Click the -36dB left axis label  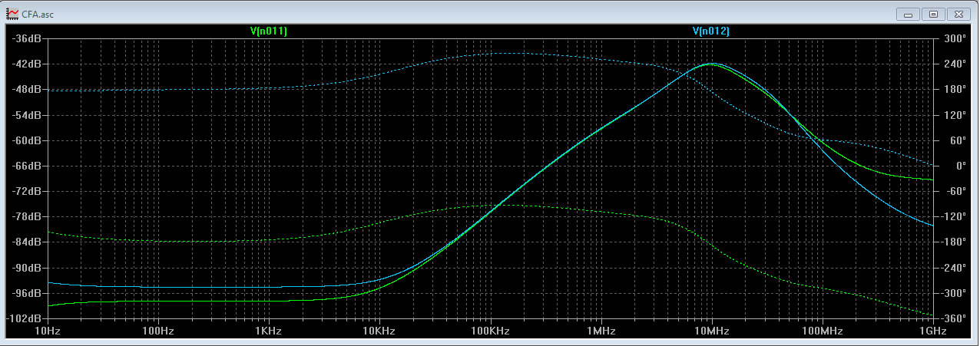click(28, 38)
